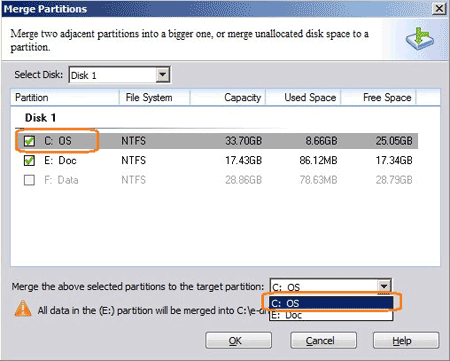Viewport: 450px width, 361px height.
Task: Click NTFS in the E: Doc row
Action: (134, 161)
